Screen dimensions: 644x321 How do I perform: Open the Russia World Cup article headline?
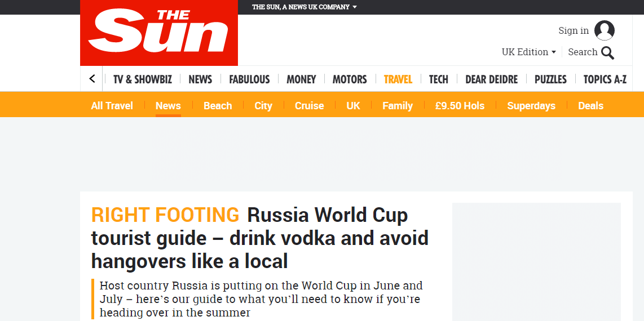pos(259,238)
